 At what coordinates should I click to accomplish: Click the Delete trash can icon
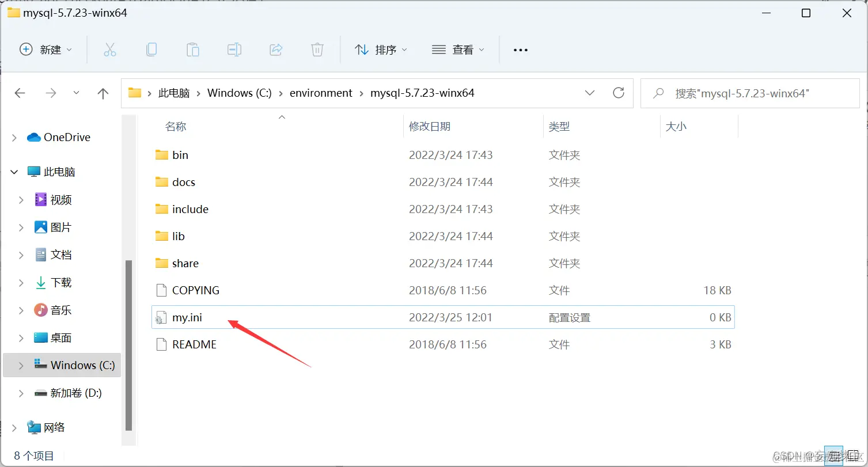(317, 50)
